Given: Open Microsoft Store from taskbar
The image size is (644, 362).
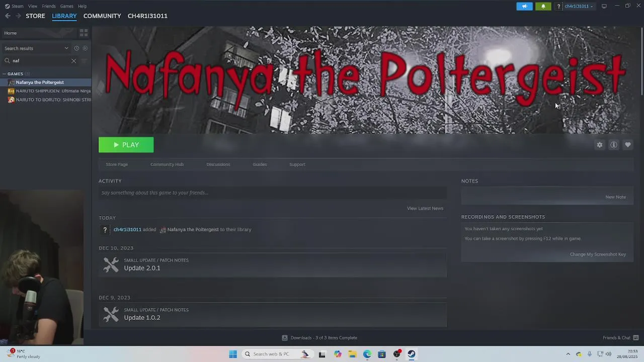Looking at the screenshot, I should [x=382, y=354].
